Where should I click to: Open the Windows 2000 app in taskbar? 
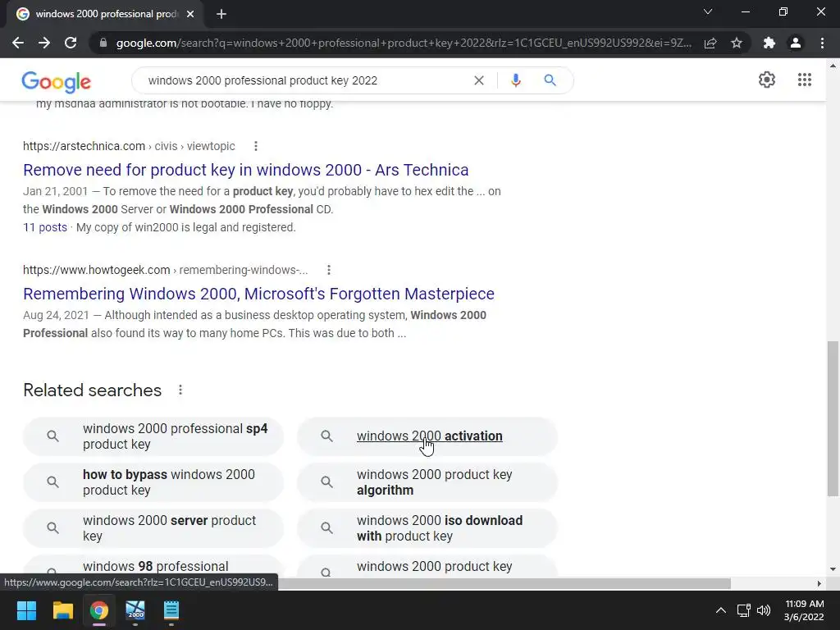pyautogui.click(x=135, y=610)
